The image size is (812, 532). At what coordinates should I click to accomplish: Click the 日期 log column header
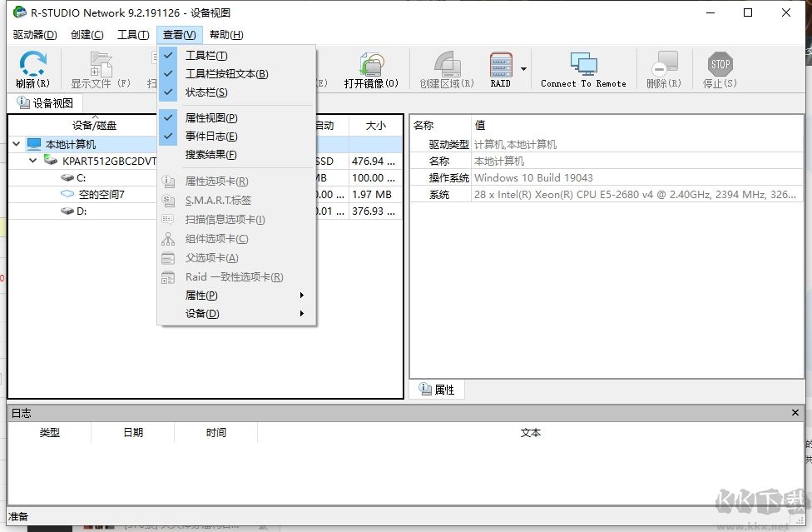pos(133,432)
